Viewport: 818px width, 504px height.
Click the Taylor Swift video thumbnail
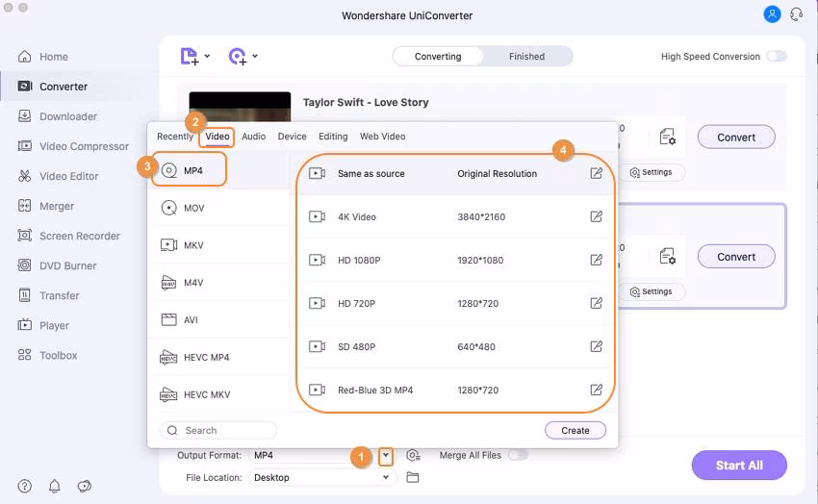pyautogui.click(x=240, y=107)
